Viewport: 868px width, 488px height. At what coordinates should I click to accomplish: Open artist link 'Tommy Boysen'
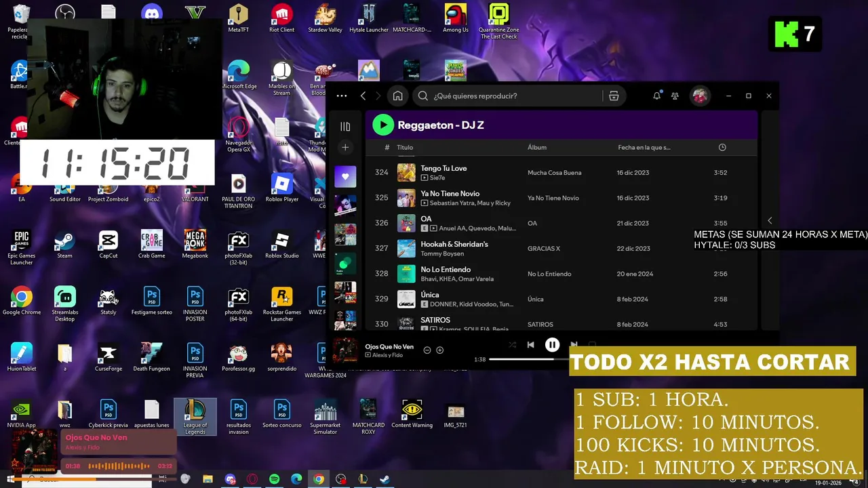point(442,253)
